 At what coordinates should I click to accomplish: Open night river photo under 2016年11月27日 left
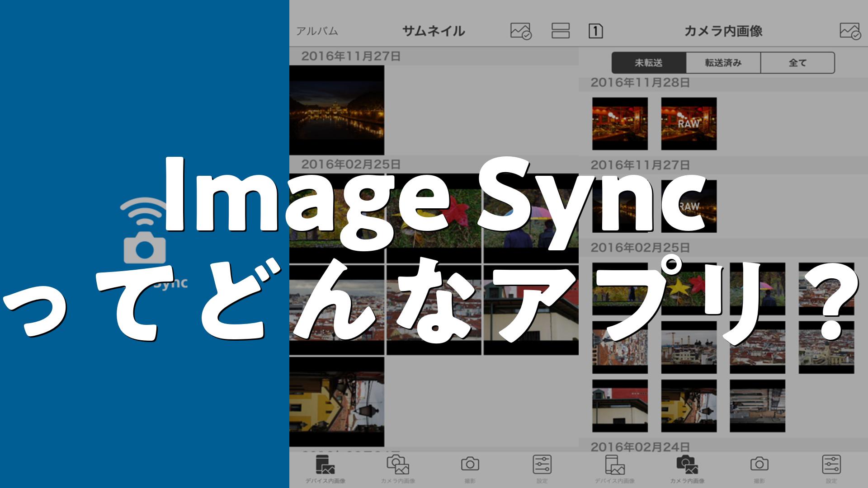[x=337, y=110]
